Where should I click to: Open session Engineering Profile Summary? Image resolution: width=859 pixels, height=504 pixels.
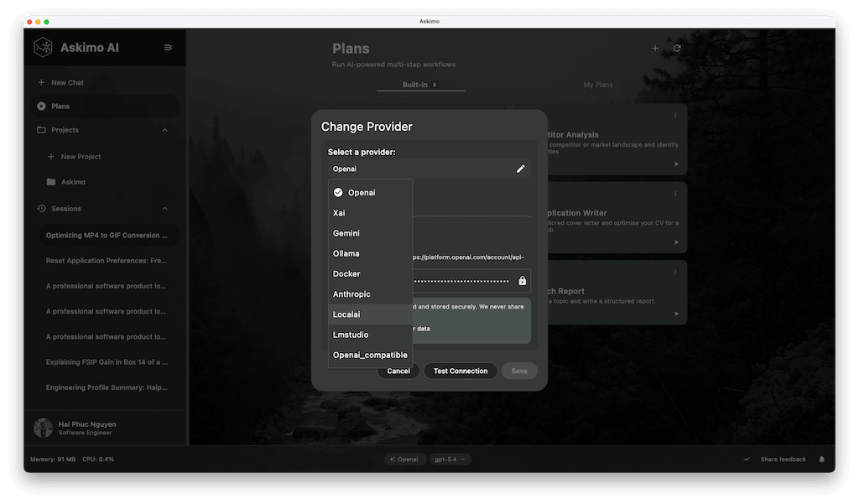click(107, 387)
